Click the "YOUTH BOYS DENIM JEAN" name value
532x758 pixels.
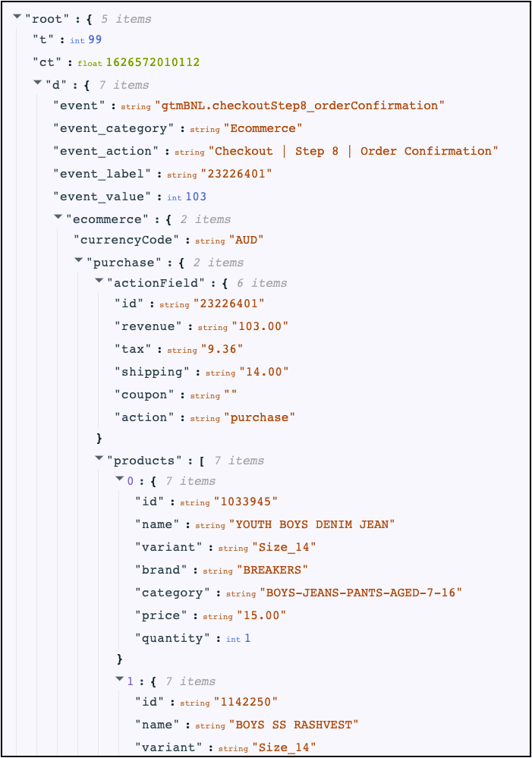point(312,524)
